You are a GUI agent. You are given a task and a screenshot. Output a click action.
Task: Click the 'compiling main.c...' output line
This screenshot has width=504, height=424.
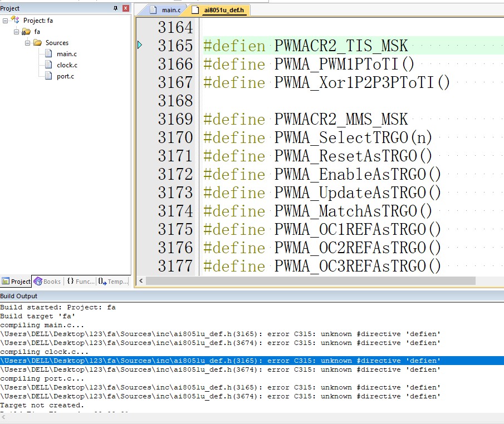click(x=42, y=325)
